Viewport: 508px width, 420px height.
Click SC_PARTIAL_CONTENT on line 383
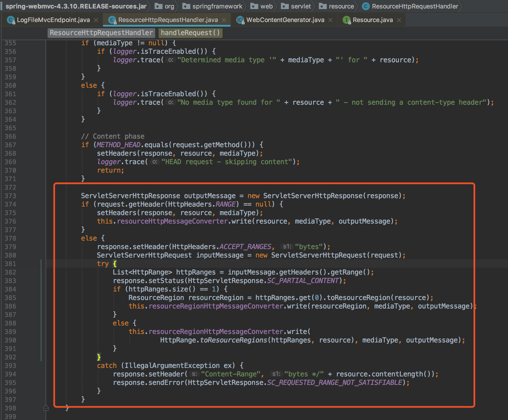point(303,281)
